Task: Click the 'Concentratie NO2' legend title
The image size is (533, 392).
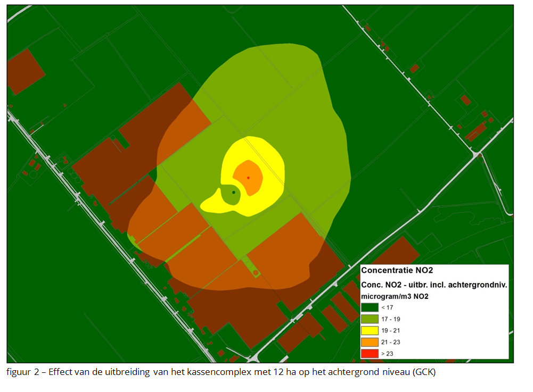Action: click(397, 270)
